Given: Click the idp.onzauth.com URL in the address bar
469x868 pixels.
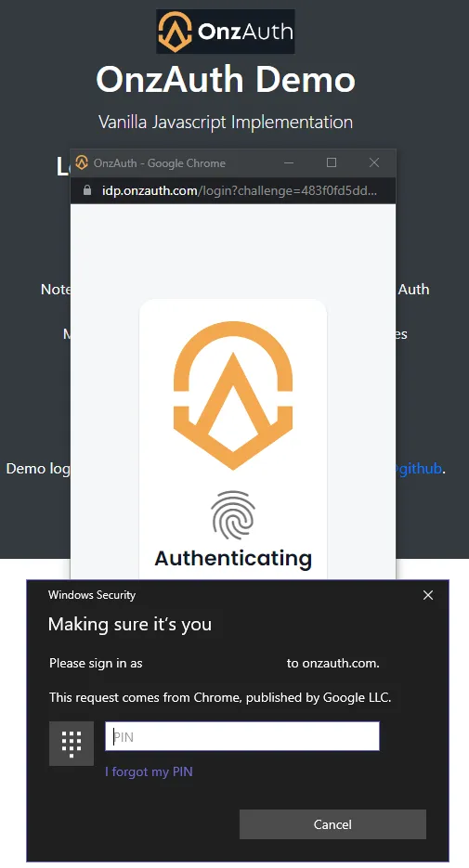Looking at the screenshot, I should point(240,190).
